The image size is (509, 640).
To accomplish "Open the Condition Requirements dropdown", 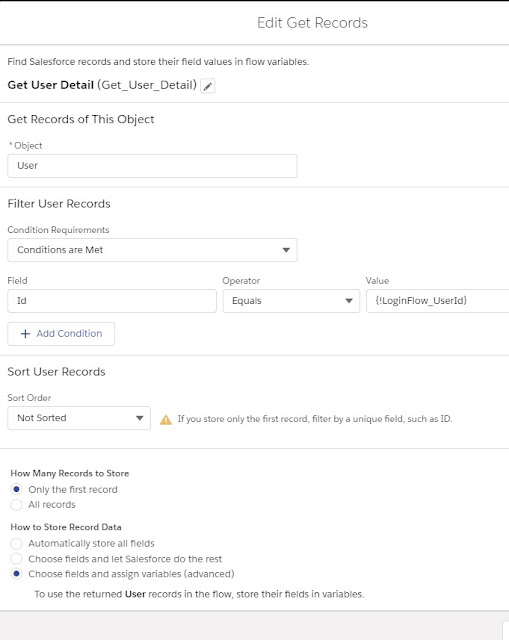I will tap(152, 250).
